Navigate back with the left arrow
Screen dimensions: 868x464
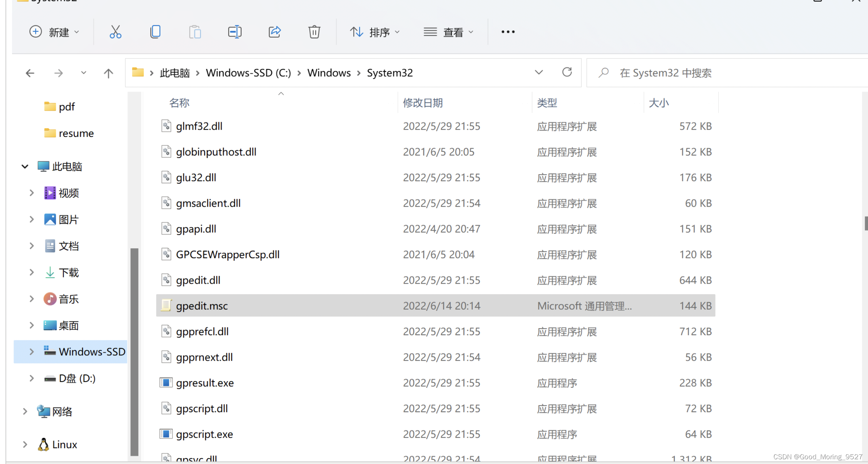pyautogui.click(x=30, y=73)
